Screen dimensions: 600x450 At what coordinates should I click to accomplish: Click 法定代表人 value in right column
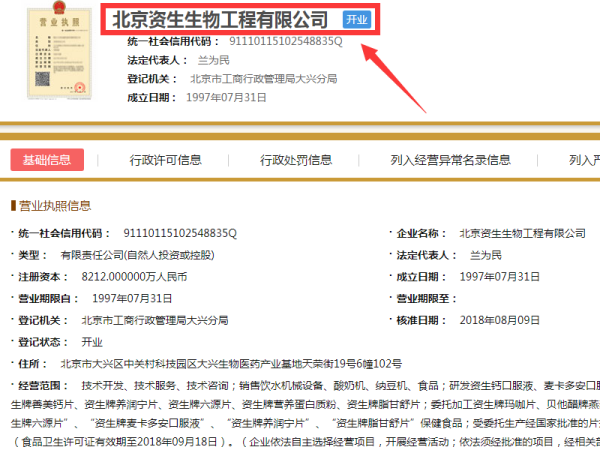(x=486, y=255)
